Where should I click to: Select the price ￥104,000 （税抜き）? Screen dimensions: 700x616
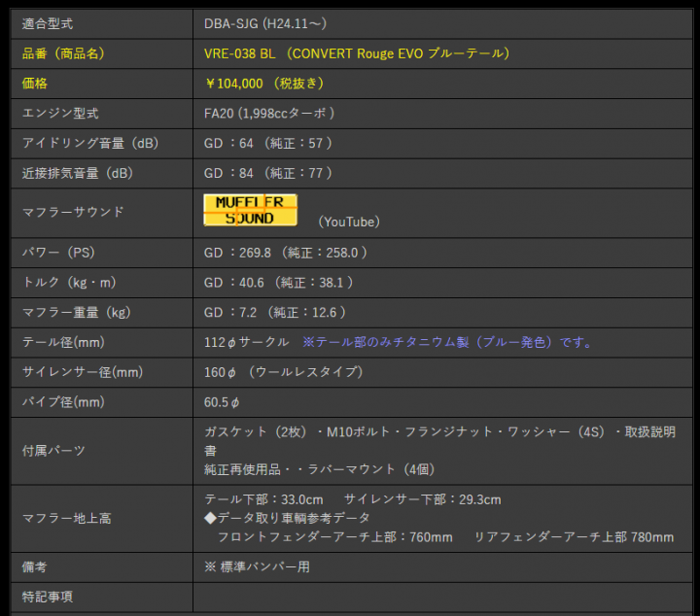click(x=263, y=84)
